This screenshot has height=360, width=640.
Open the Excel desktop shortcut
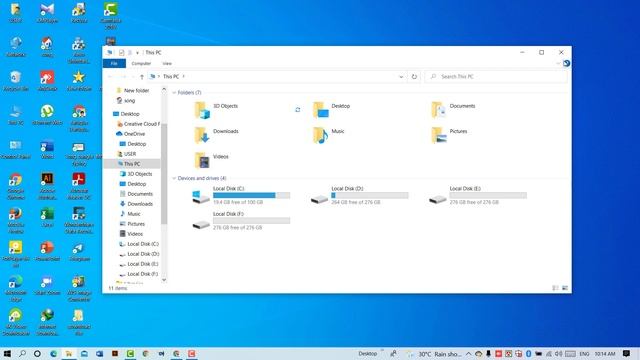pos(47,217)
